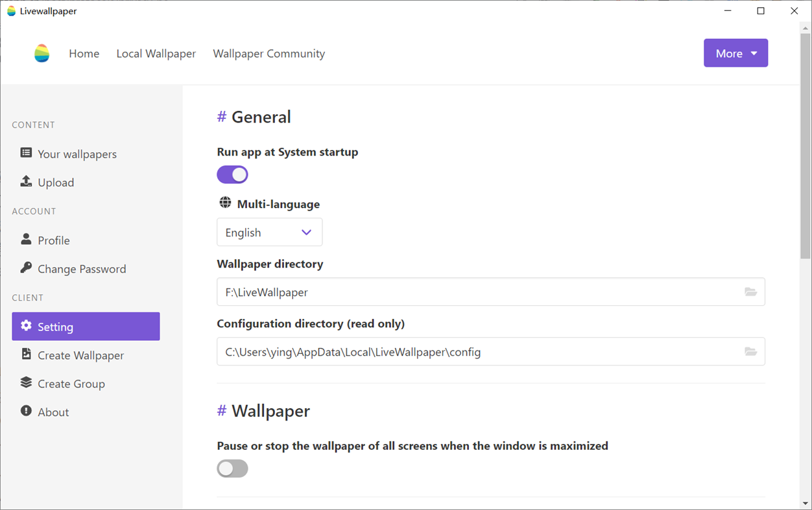Screen dimensions: 812x510
Task: Click the Change Password key icon
Action: point(25,268)
